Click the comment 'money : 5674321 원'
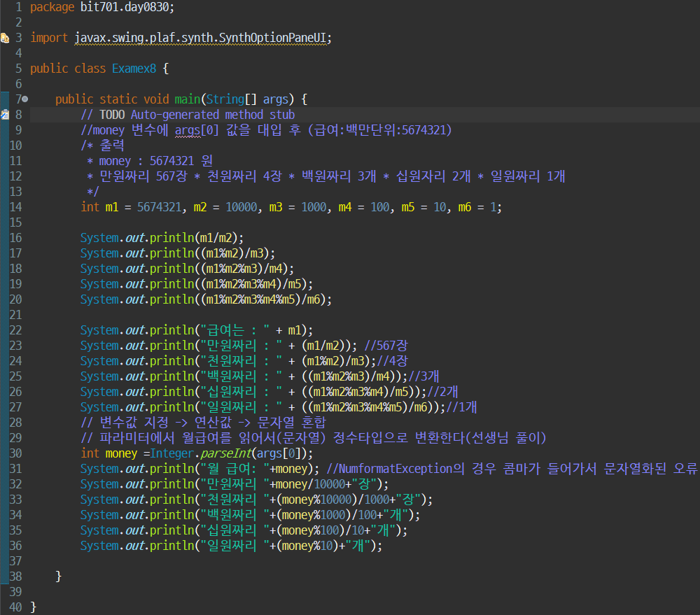This screenshot has width=700, height=615. click(x=156, y=161)
